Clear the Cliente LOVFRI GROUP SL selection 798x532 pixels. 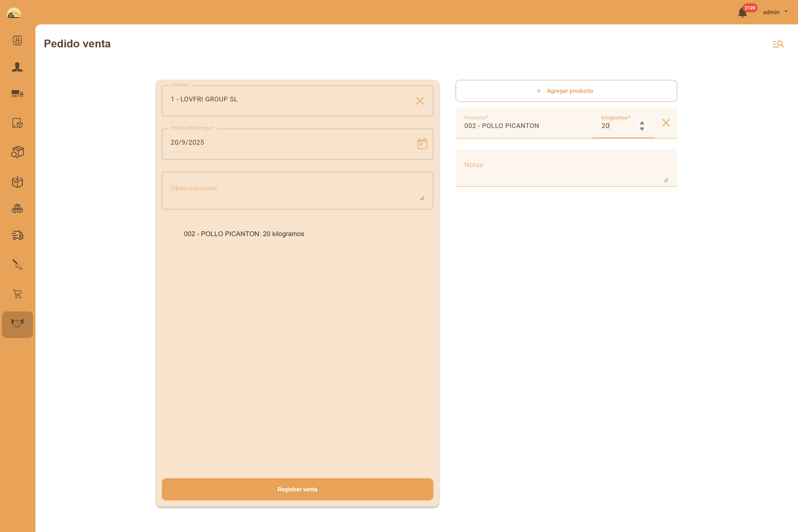pos(420,101)
